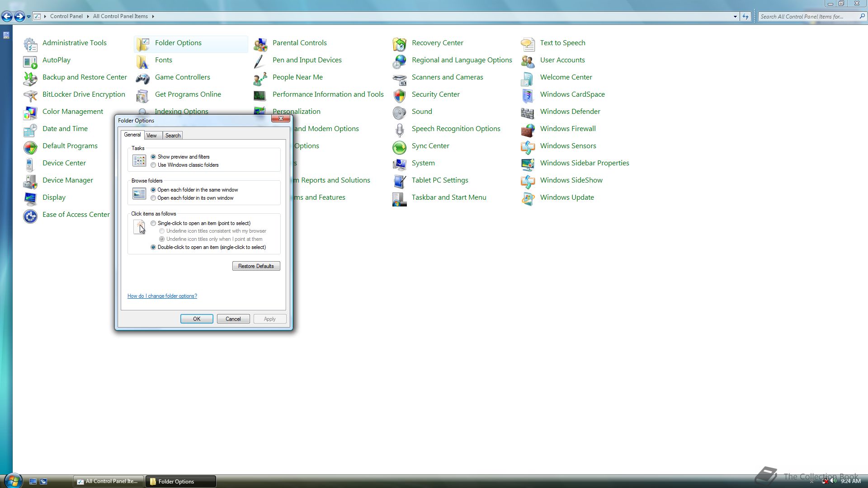The image size is (868, 488).
Task: Open Windows Defender icon
Action: point(528,113)
